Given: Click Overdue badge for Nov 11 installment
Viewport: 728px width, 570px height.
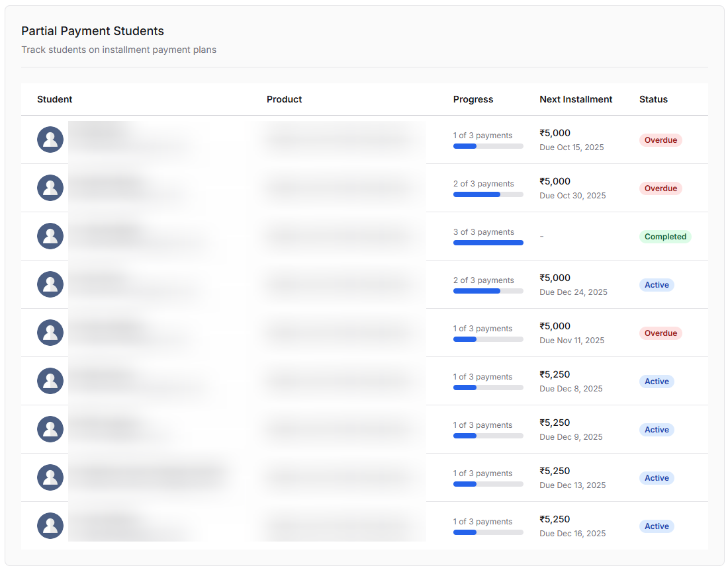Looking at the screenshot, I should (x=660, y=333).
